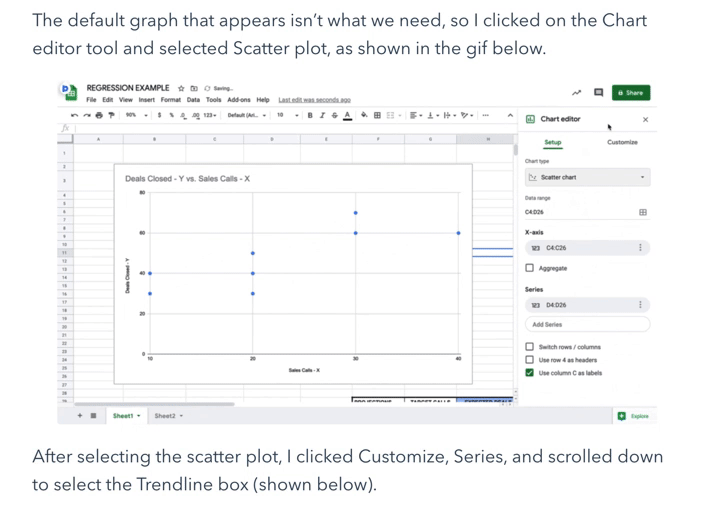The height and width of the screenshot is (512, 708).
Task: Click the green Share button
Action: click(x=631, y=93)
